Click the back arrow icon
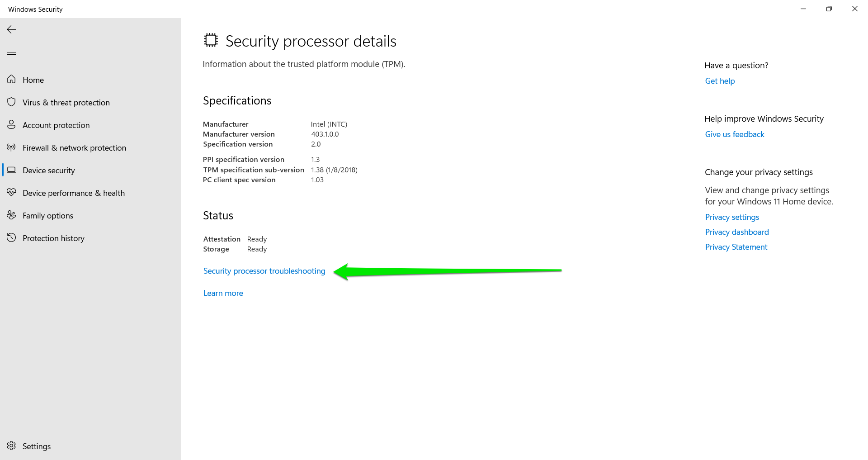The image size is (868, 460). [x=12, y=29]
